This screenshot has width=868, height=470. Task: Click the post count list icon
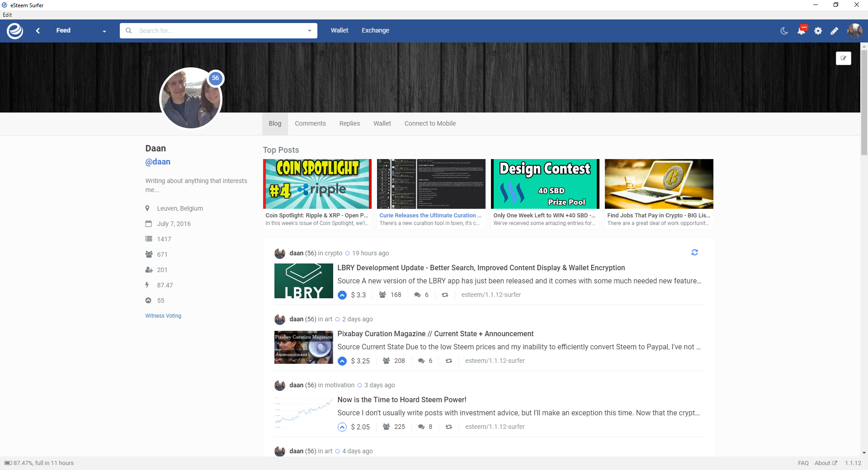(x=148, y=239)
